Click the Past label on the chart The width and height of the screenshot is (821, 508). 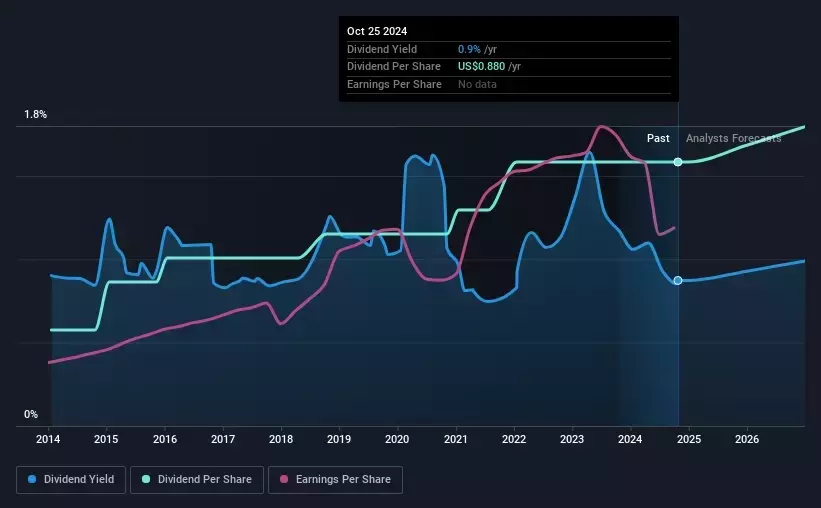[658, 138]
